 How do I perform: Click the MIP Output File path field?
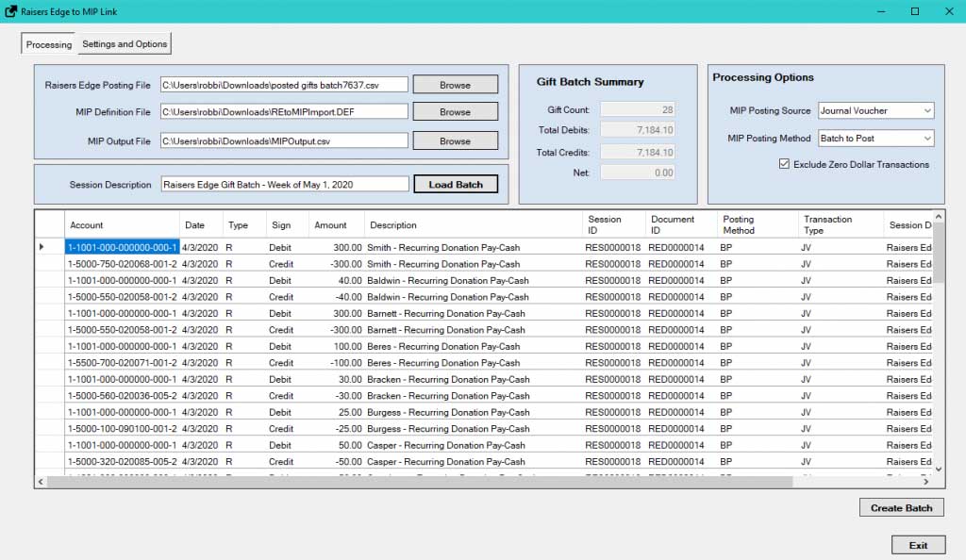click(284, 140)
